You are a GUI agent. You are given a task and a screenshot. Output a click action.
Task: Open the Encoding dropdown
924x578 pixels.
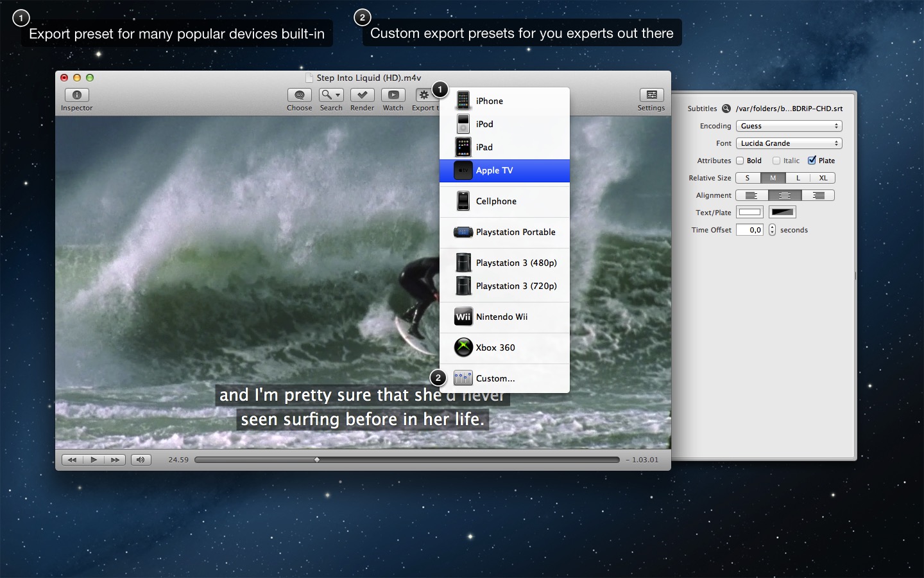789,126
